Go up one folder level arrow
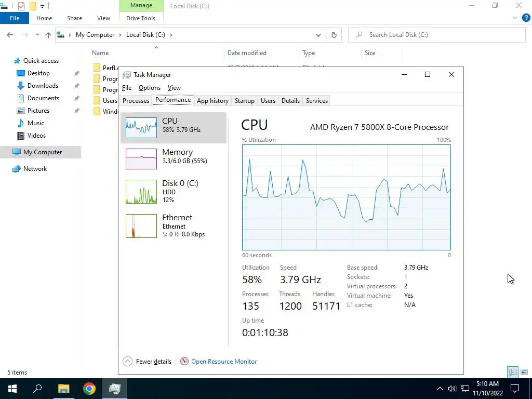This screenshot has height=399, width=532. coord(48,35)
